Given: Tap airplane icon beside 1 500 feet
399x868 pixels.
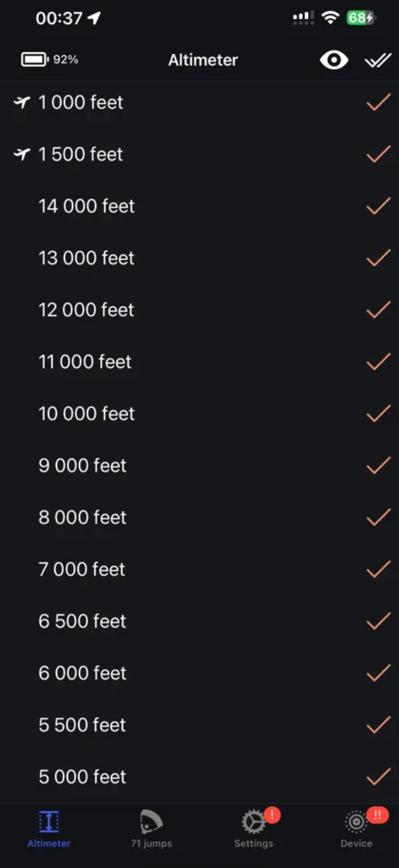Looking at the screenshot, I should 22,155.
